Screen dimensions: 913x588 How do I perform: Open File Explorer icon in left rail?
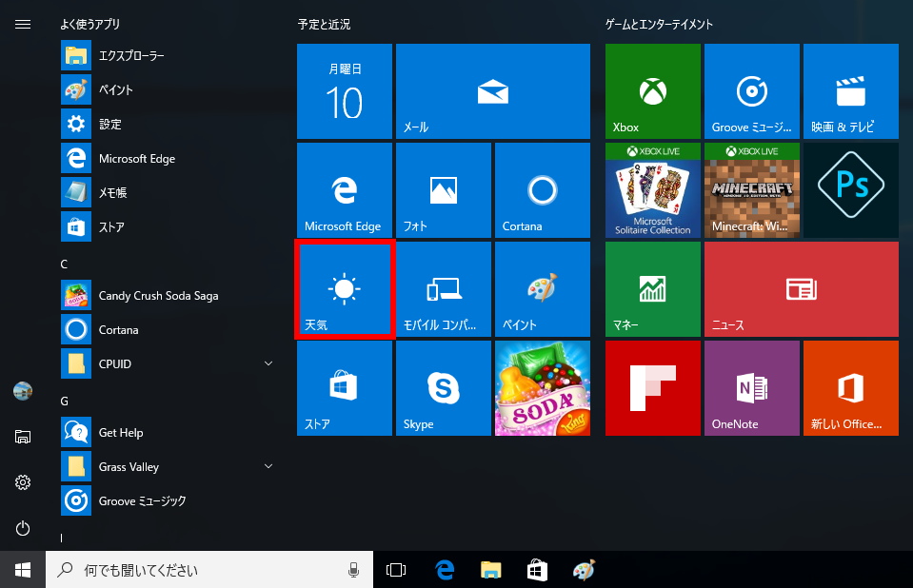pyautogui.click(x=23, y=437)
